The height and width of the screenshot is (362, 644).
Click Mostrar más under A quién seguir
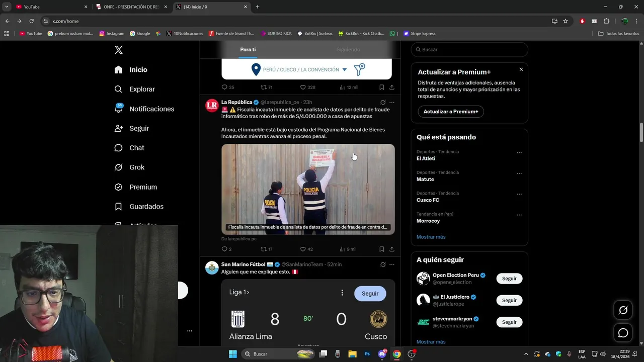point(431,342)
